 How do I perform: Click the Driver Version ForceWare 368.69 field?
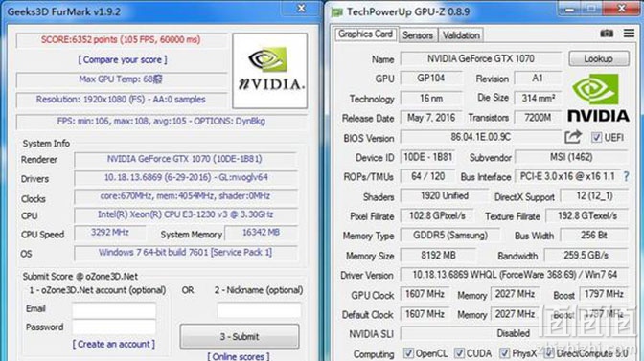point(515,275)
